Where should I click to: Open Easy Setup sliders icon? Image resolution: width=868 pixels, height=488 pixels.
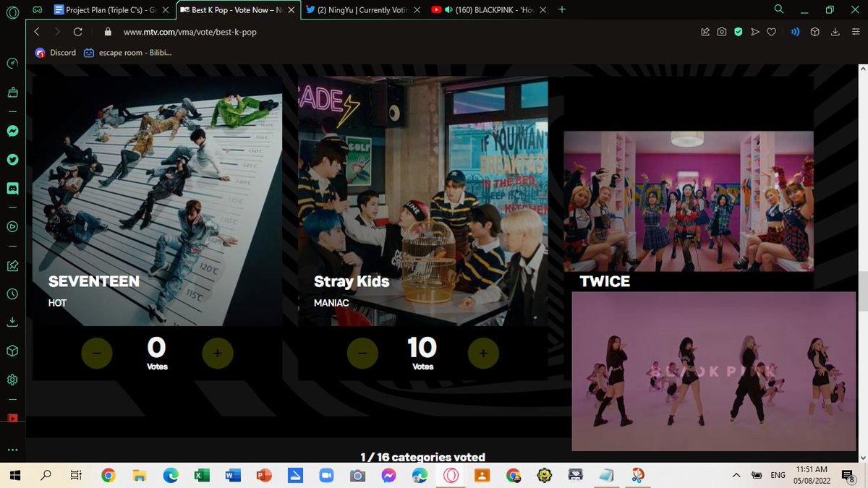[x=855, y=32]
